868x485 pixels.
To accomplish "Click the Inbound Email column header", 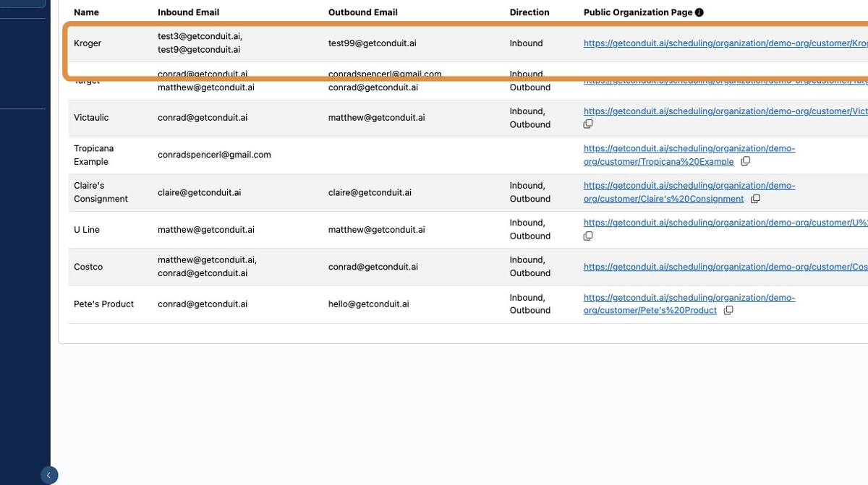I will click(189, 12).
